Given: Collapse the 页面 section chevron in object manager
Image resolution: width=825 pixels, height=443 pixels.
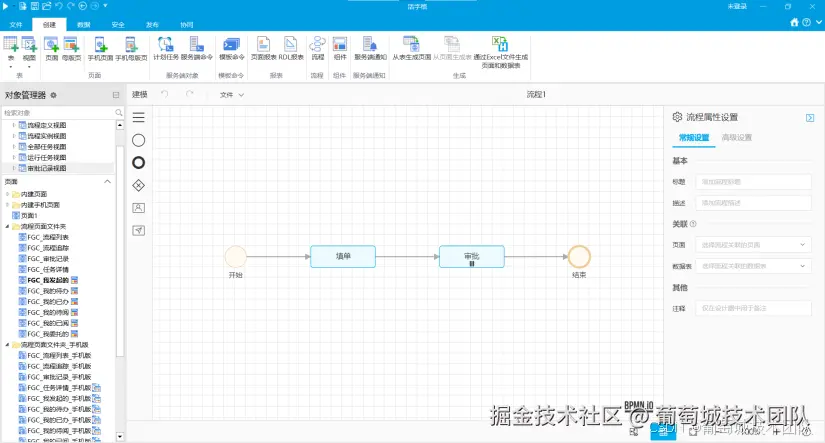Looking at the screenshot, I should coord(107,182).
